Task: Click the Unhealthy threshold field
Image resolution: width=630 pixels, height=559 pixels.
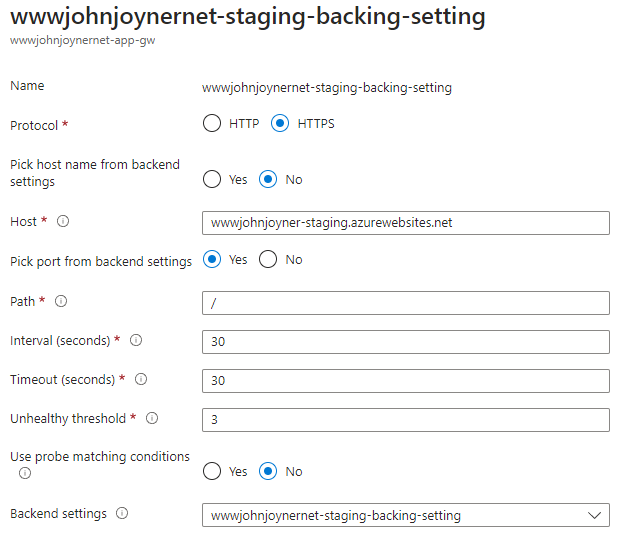Action: pyautogui.click(x=405, y=419)
